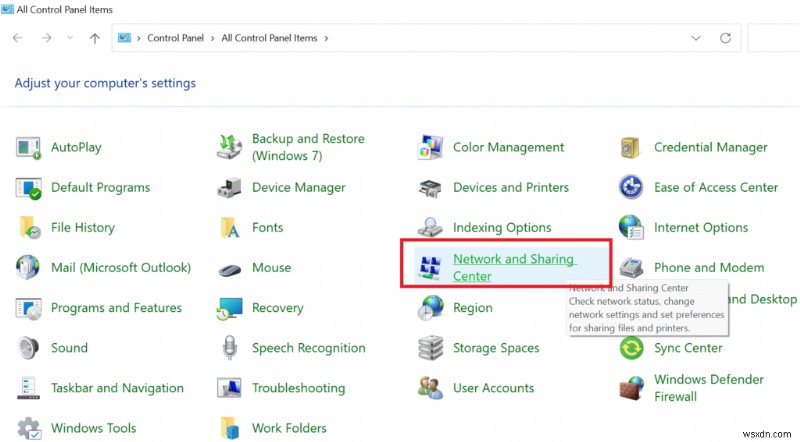Open the Windows Defender Firewall icon
The image size is (800, 442).
[x=631, y=388]
